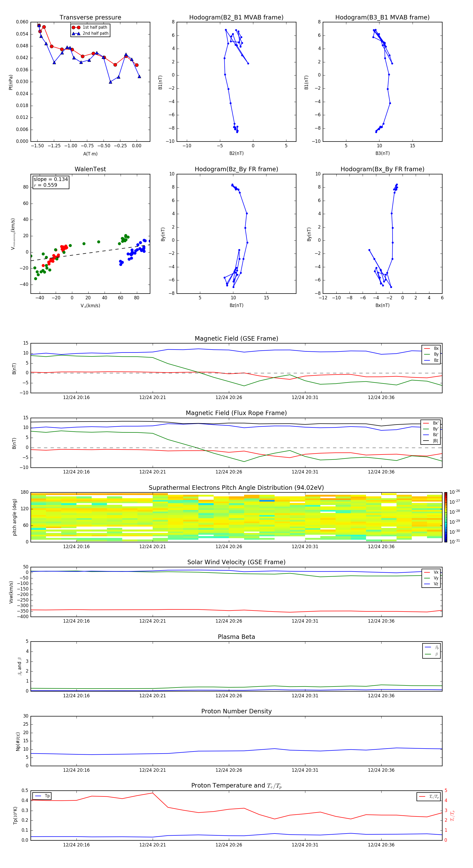Click the 'Pt(nPa)' y-axis label
The width and height of the screenshot is (473, 868).
click(11, 82)
